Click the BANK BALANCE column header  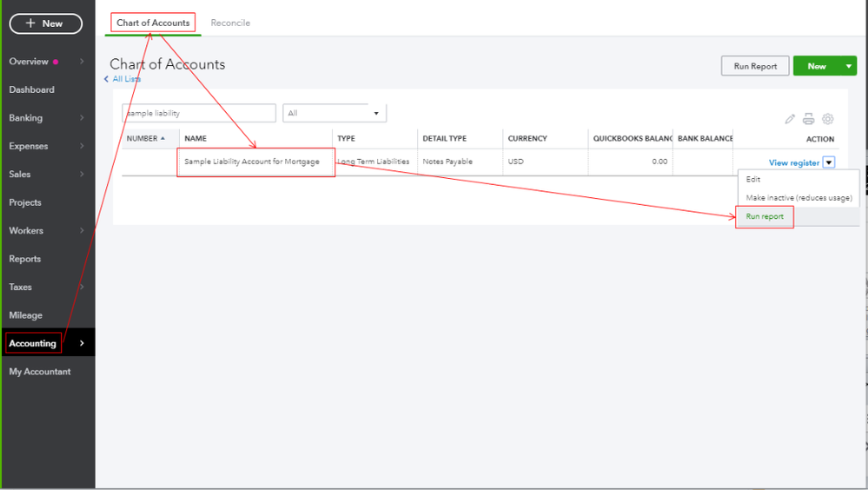[x=706, y=138]
